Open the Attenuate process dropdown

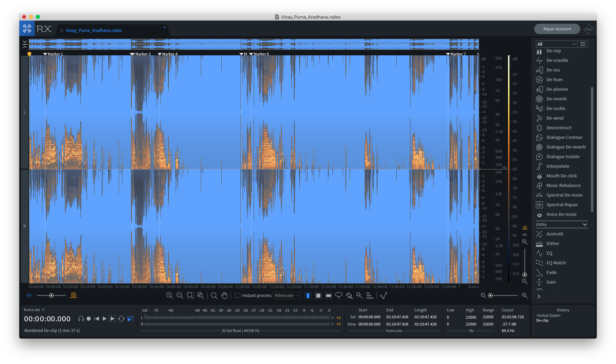pos(287,295)
